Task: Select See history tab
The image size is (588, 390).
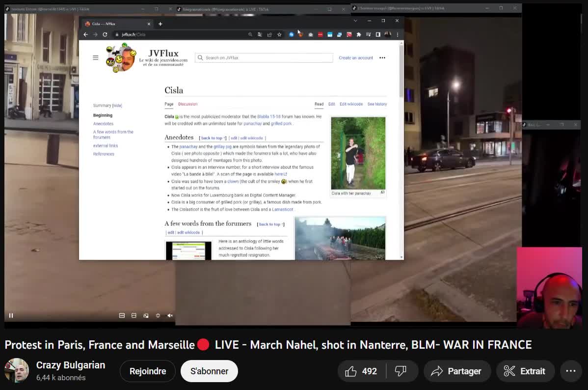Action: tap(377, 104)
